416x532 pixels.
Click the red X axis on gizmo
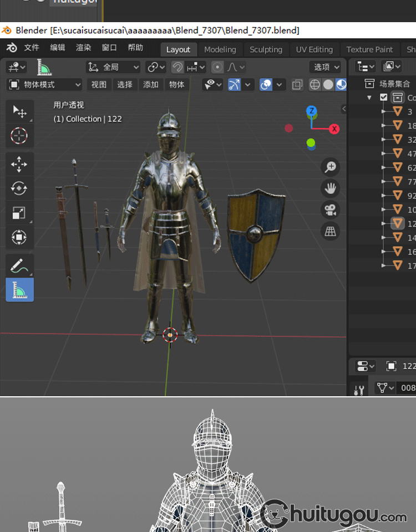pos(334,129)
